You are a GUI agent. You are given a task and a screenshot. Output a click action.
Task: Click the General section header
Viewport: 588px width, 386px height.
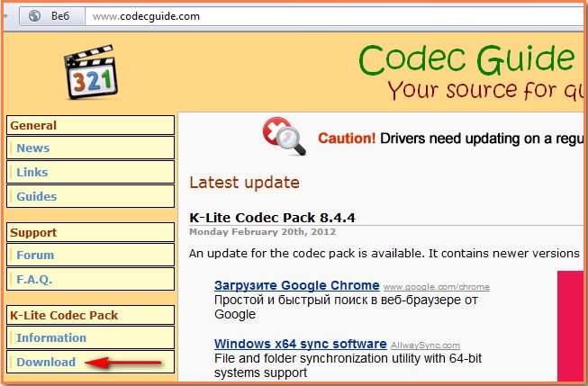point(90,125)
